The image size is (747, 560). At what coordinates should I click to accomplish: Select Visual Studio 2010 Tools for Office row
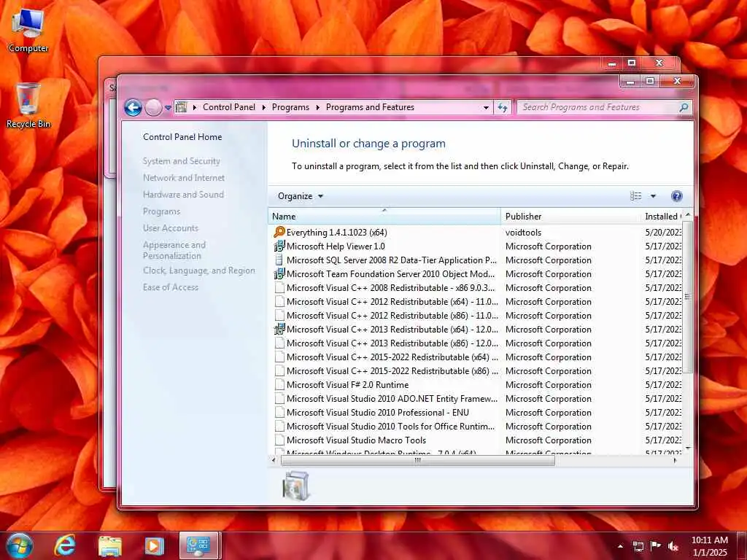(478, 426)
